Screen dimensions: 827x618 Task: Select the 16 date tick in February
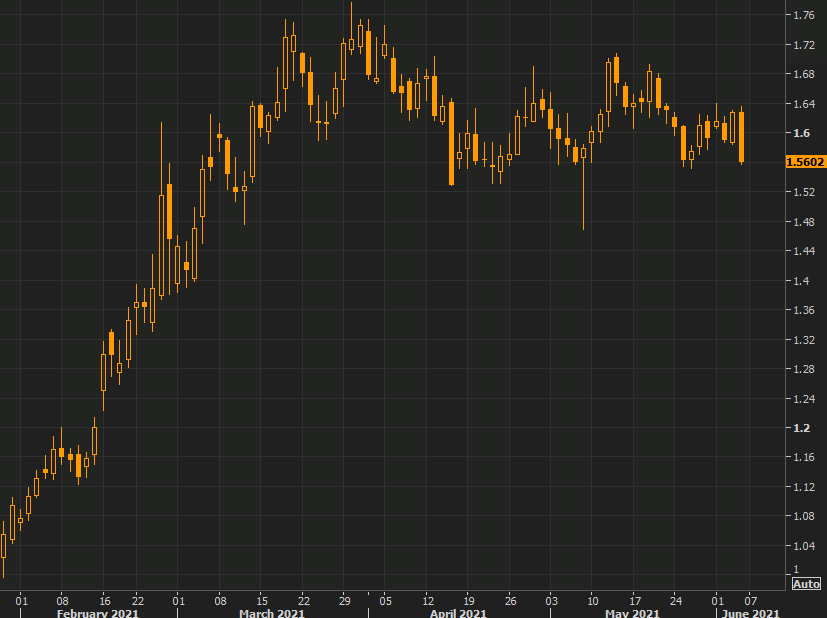[x=104, y=600]
